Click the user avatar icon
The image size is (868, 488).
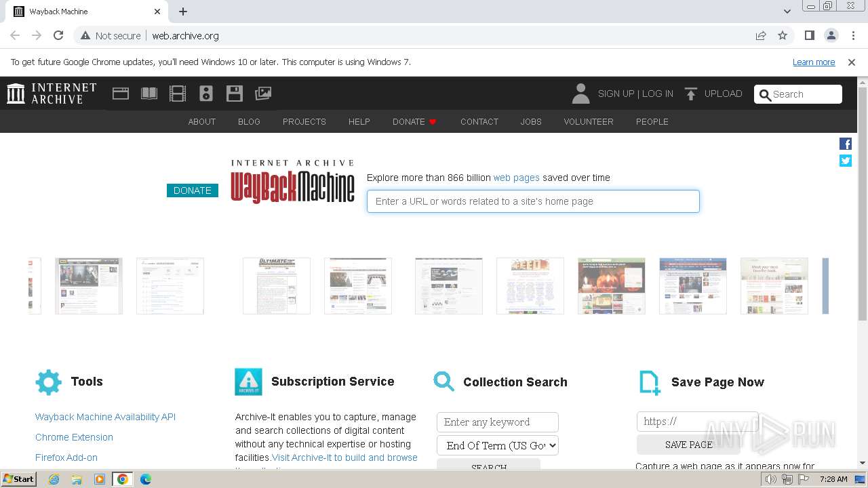[x=580, y=94]
